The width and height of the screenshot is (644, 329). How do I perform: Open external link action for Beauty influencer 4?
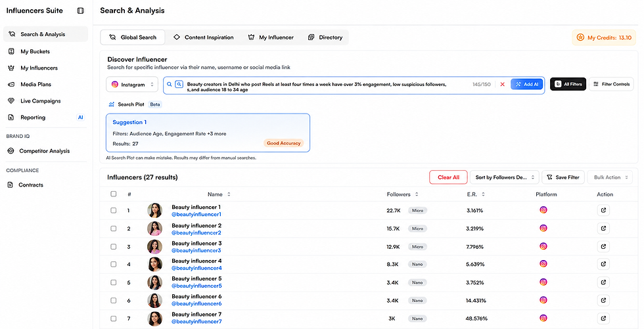[603, 264]
